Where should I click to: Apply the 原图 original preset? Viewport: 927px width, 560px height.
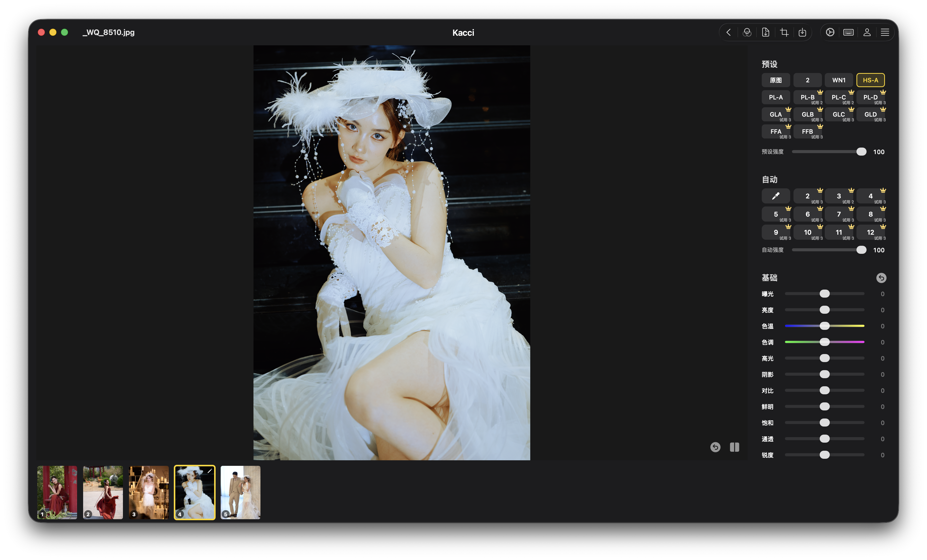(x=775, y=80)
